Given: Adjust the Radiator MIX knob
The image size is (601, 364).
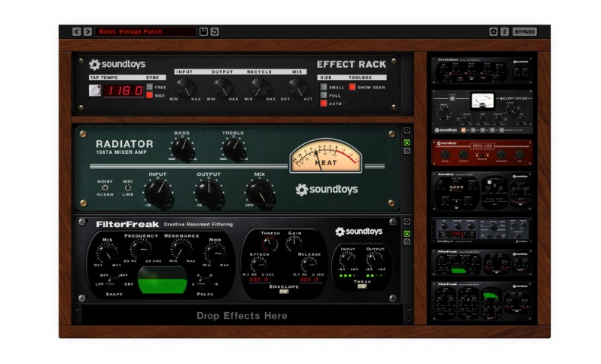Looking at the screenshot, I should point(260,193).
